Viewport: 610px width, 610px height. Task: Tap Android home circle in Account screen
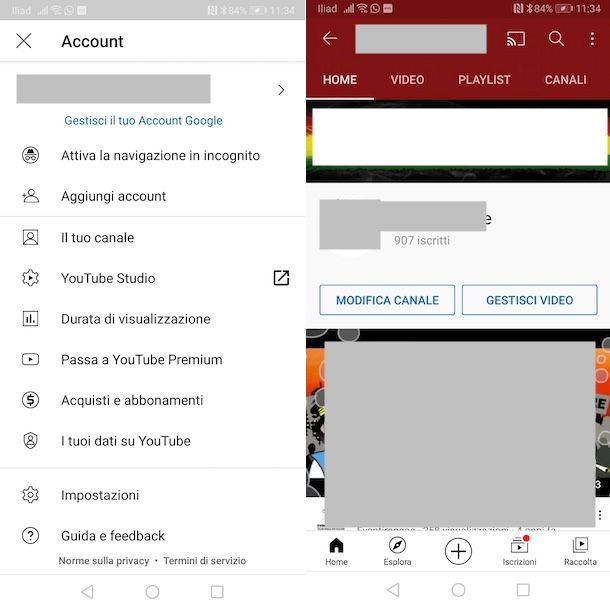coord(152,592)
